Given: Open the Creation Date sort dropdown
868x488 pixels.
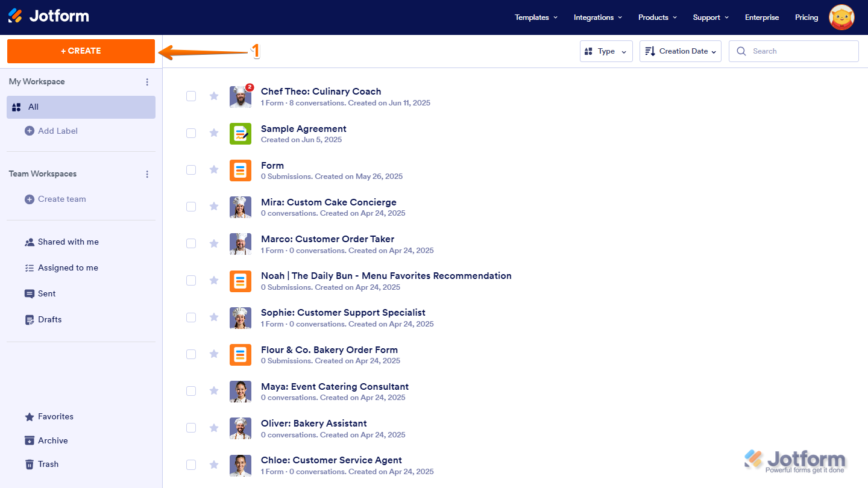Looking at the screenshot, I should point(681,51).
